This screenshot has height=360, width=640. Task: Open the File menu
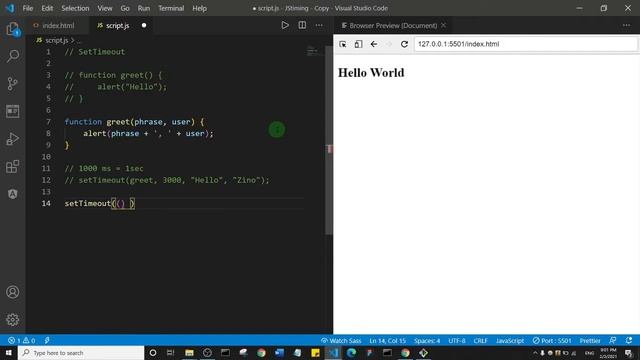pyautogui.click(x=28, y=8)
